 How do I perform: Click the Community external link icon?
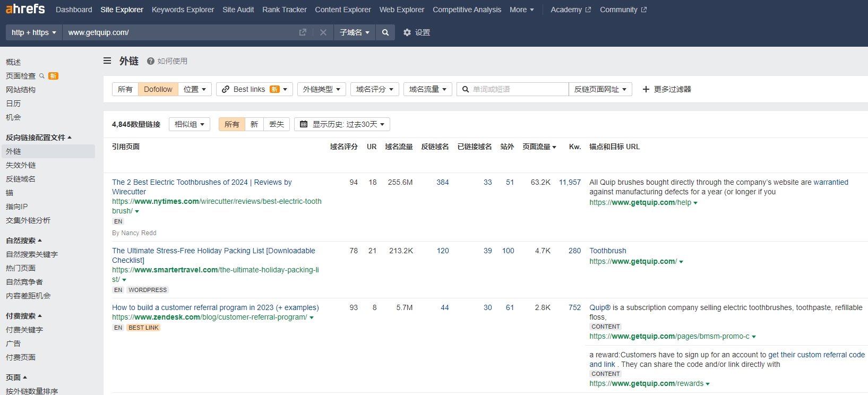coord(644,10)
